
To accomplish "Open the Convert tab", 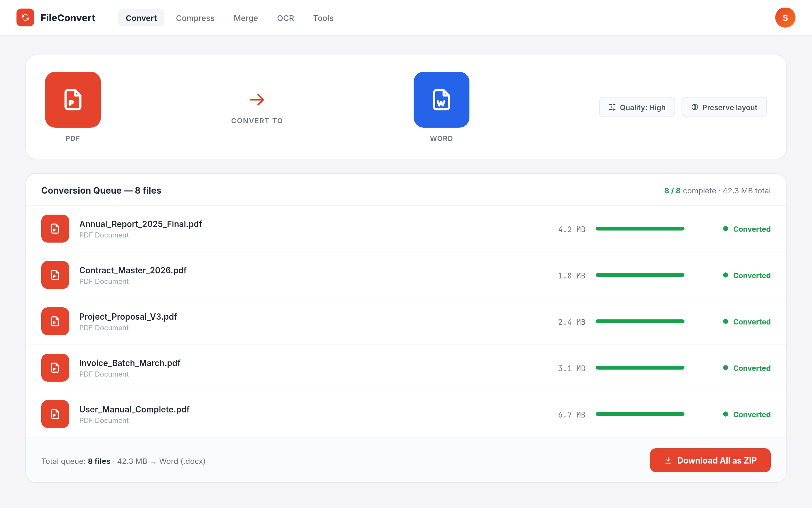I will (141, 18).
